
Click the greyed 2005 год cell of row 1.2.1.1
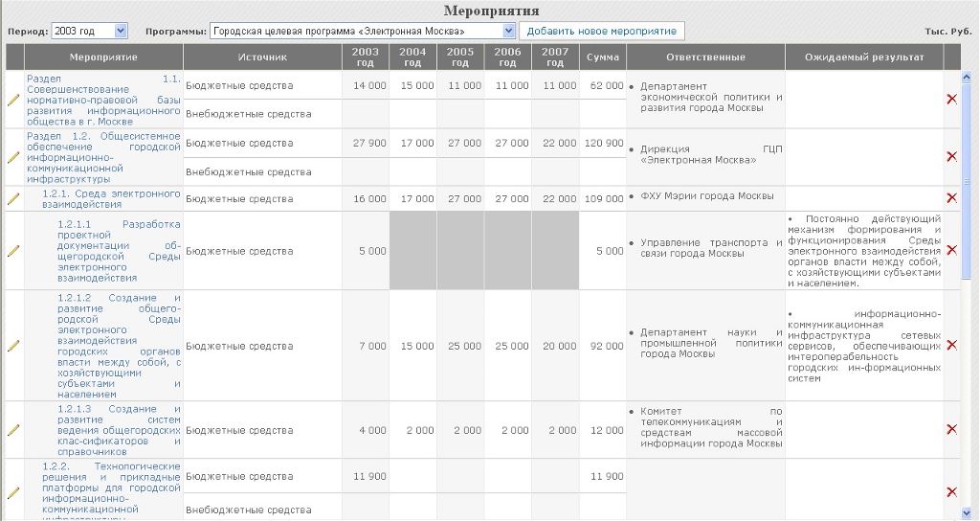[459, 251]
